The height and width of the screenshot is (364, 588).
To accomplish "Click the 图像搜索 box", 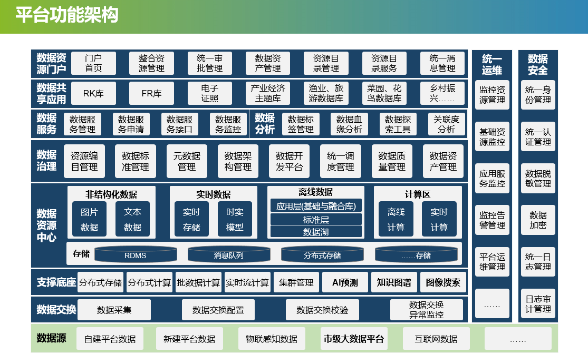I will 443,282.
